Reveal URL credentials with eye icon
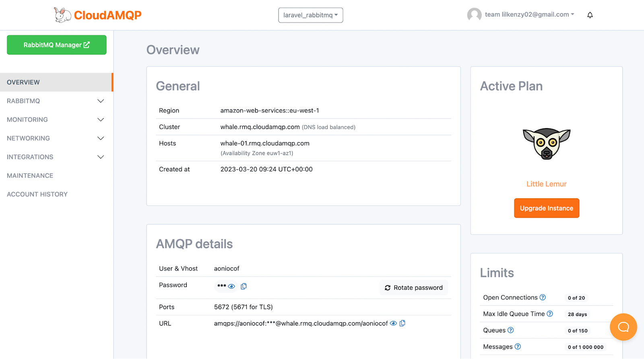The image size is (644, 359). tap(393, 323)
